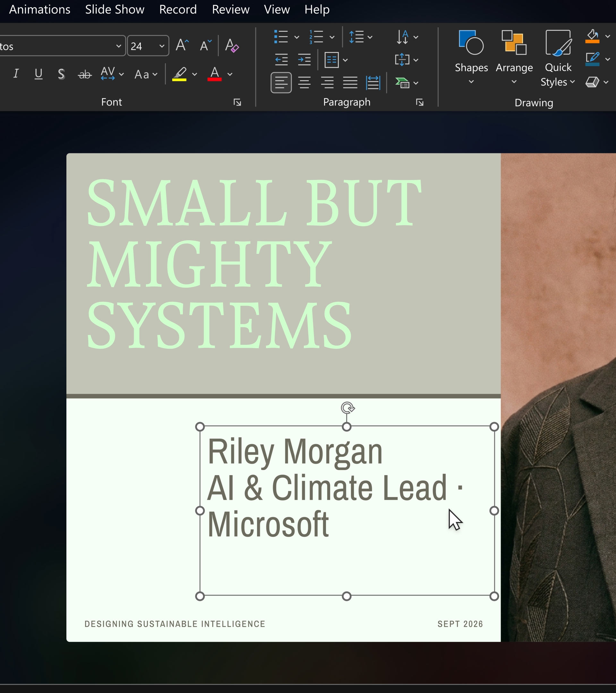Viewport: 616px width, 693px height.
Task: Open the Arrange menu
Action: 514,57
